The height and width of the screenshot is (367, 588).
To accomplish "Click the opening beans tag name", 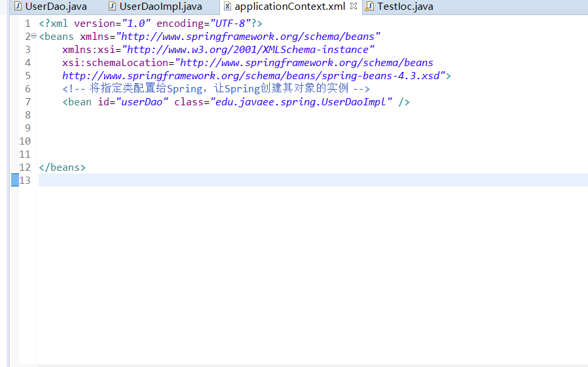I will [59, 37].
